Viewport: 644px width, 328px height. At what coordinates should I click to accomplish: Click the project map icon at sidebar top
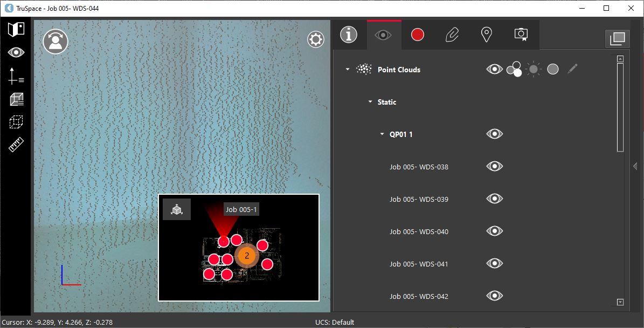16,30
